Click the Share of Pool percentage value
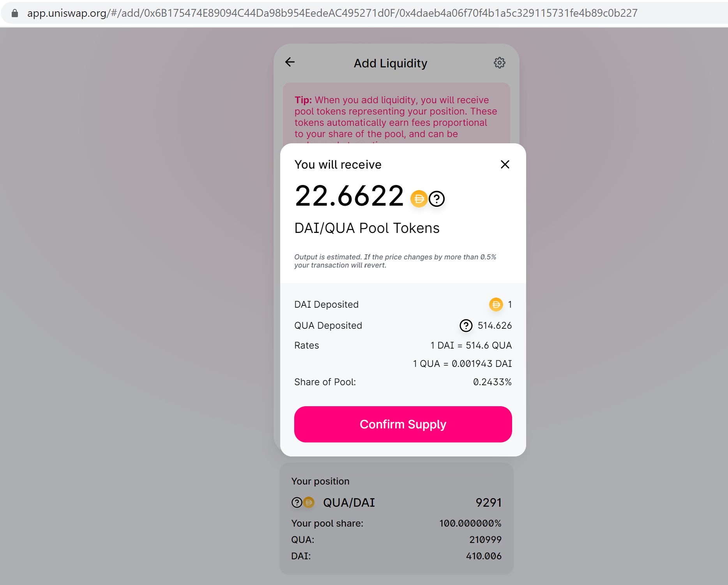Viewport: 728px width, 585px height. pos(492,382)
